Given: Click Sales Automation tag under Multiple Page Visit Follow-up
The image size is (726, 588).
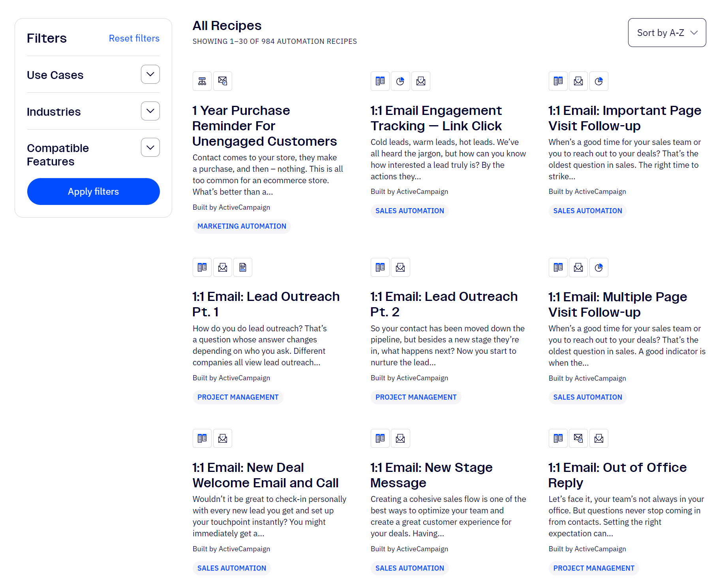Looking at the screenshot, I should pos(587,397).
